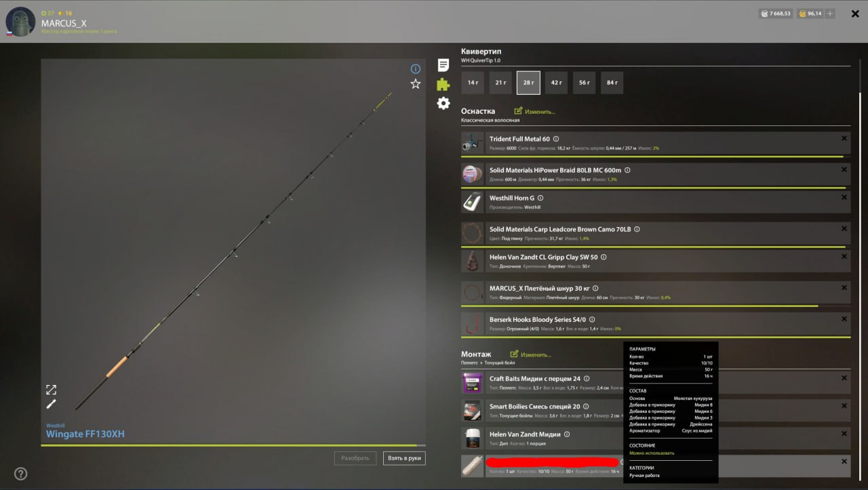Click the info icon above the rod preview
The image size is (868, 490).
[x=416, y=68]
